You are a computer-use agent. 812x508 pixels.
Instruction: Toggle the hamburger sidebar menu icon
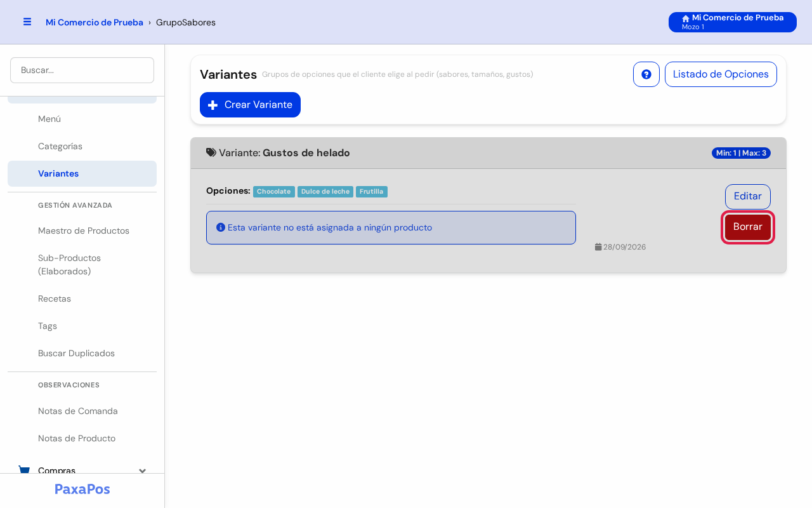click(x=27, y=22)
